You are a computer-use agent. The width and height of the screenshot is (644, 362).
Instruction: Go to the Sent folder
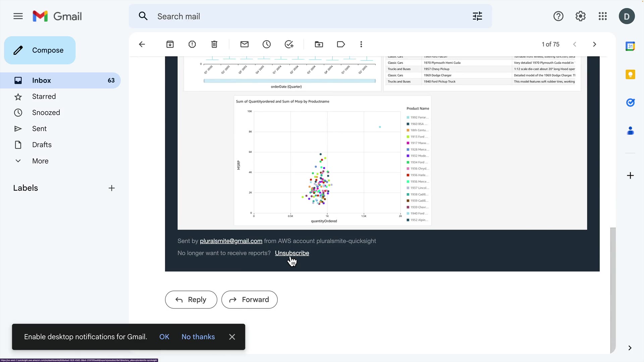39,129
